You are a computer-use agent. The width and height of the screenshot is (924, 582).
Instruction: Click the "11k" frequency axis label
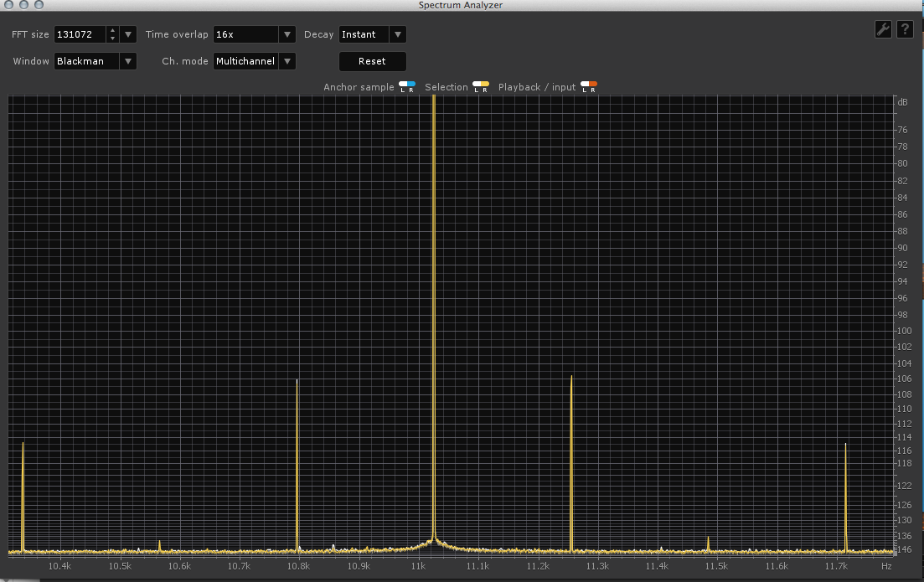[418, 566]
